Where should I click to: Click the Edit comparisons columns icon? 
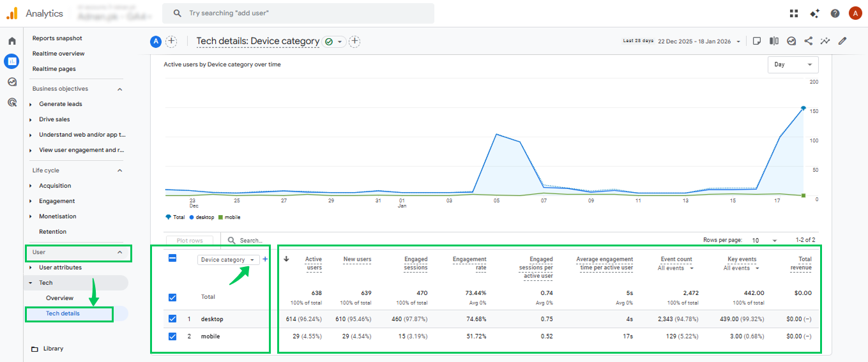(x=774, y=41)
